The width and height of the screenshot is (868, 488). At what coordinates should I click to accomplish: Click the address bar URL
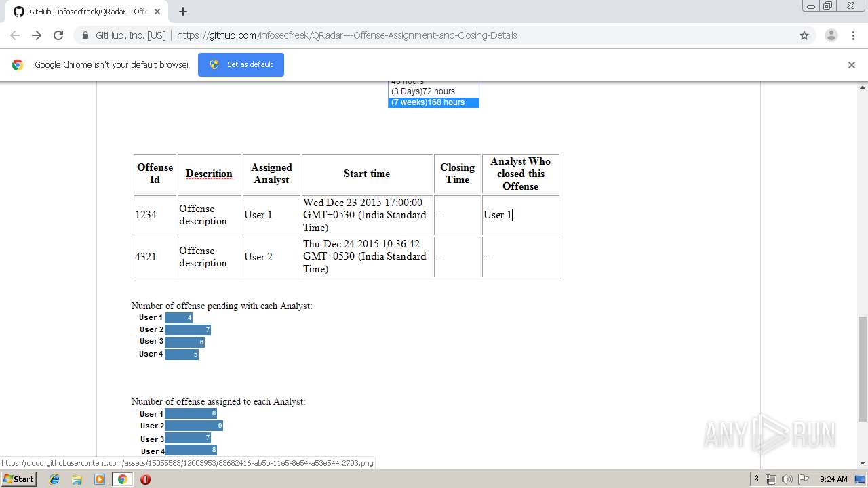click(347, 35)
